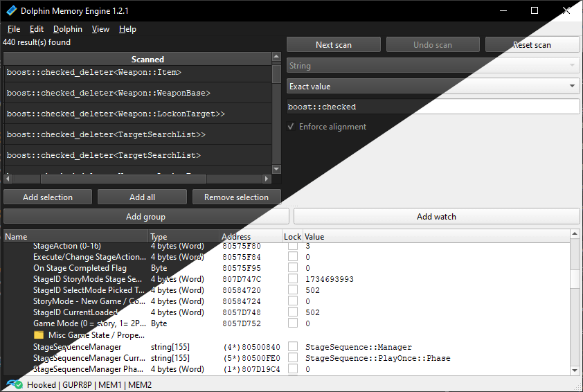Click the Address column header
583x392 pixels.
(251, 237)
